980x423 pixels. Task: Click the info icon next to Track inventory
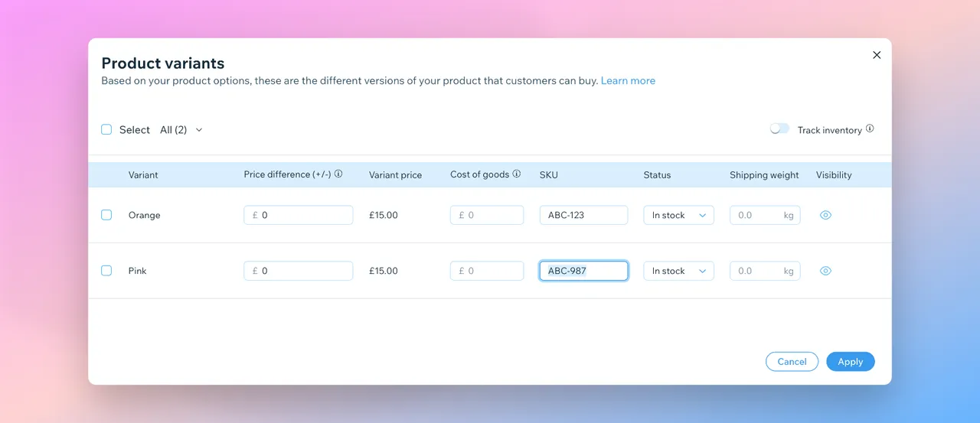pos(870,129)
